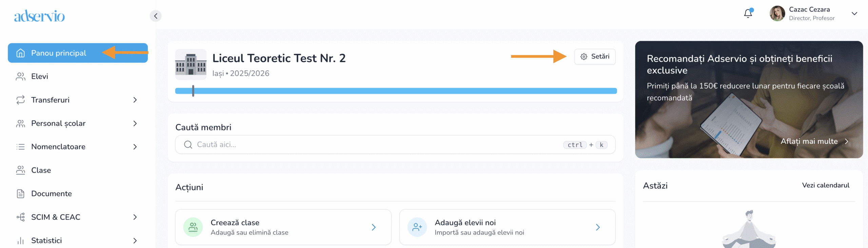Click the school year progress bar marker
The width and height of the screenshot is (868, 248).
(193, 91)
